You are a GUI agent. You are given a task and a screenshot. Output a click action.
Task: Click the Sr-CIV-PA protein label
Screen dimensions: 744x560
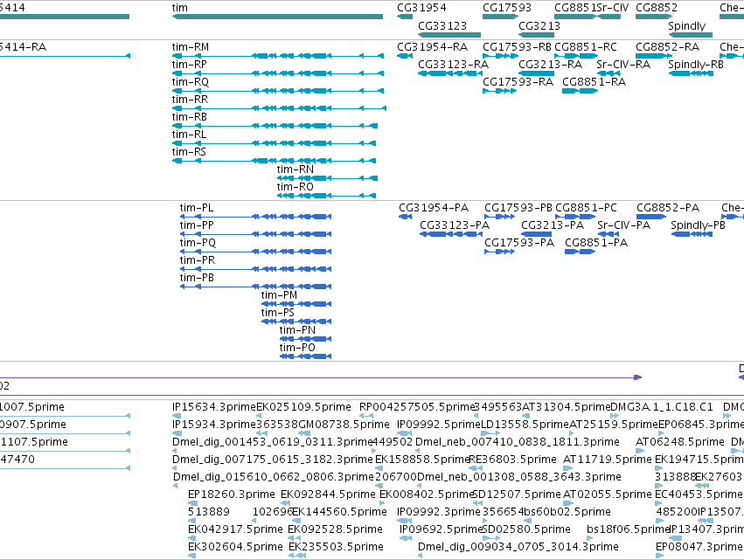pyautogui.click(x=623, y=225)
